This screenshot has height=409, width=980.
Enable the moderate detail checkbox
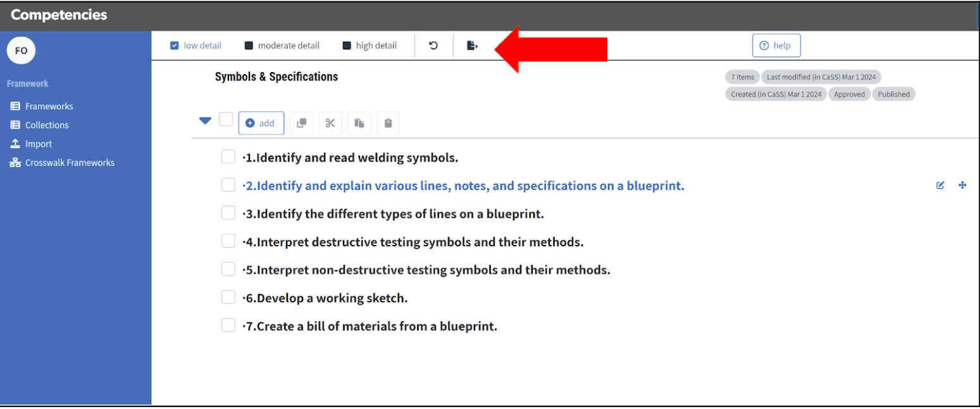(249, 46)
